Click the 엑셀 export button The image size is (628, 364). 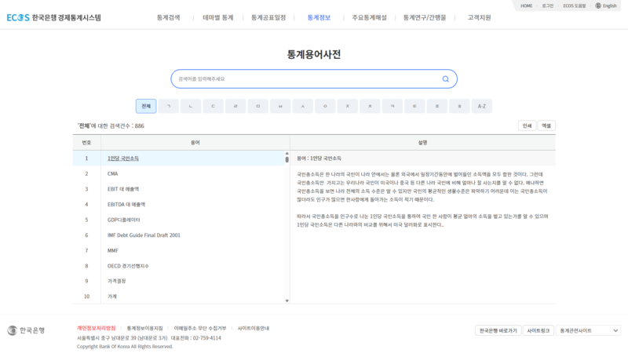tap(546, 126)
